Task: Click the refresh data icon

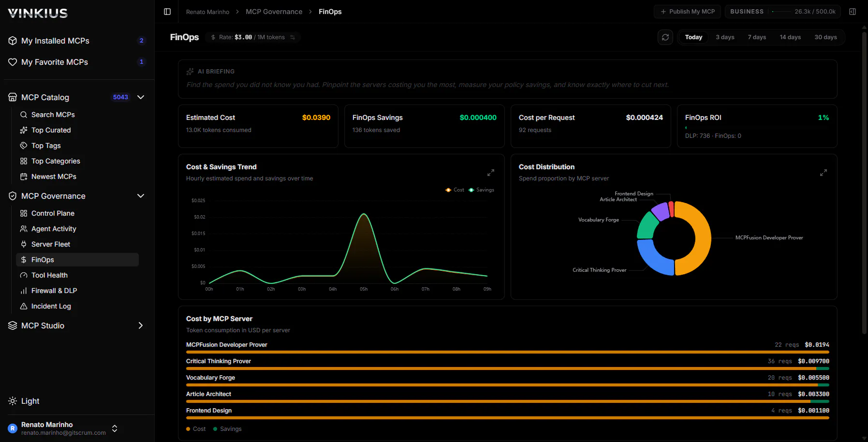Action: (x=665, y=37)
